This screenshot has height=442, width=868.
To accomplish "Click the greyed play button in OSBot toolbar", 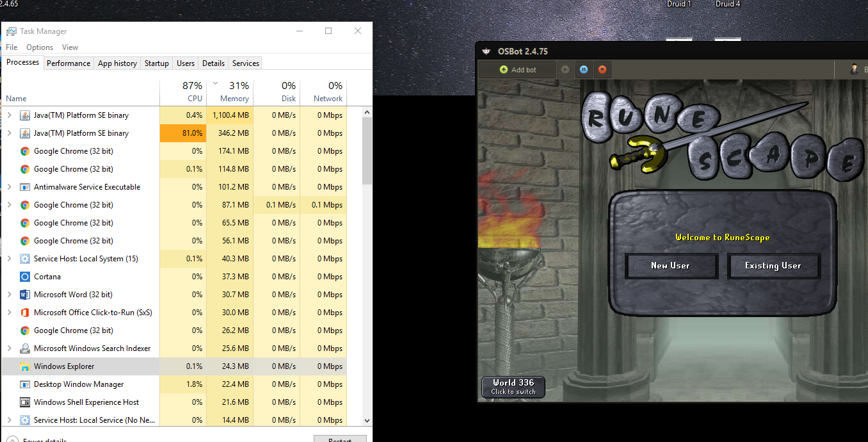I will click(x=565, y=69).
